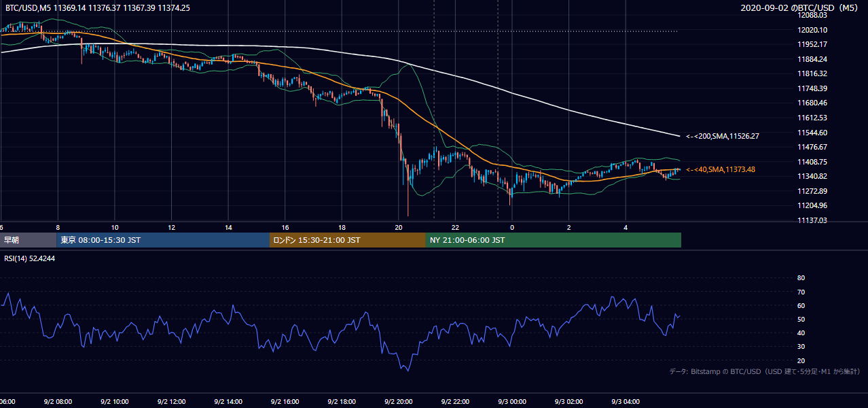The image size is (868, 408).
Task: Click the RSI 20 level label
Action: point(801,360)
